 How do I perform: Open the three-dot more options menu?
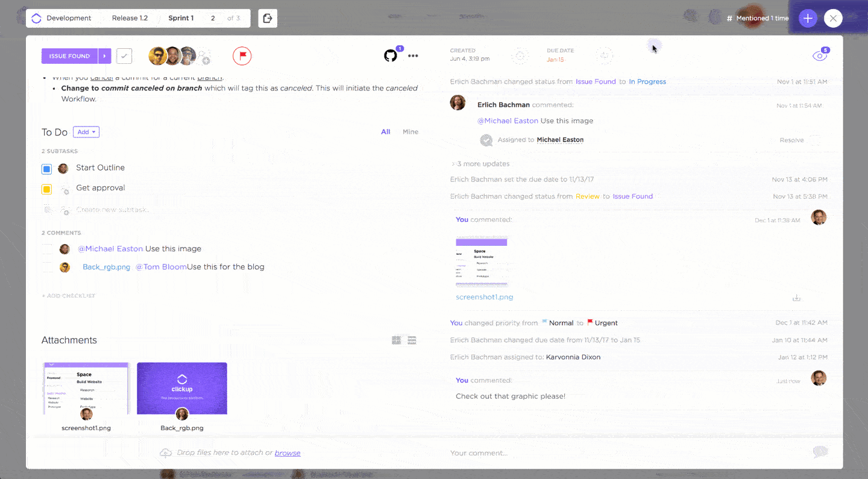coord(413,56)
